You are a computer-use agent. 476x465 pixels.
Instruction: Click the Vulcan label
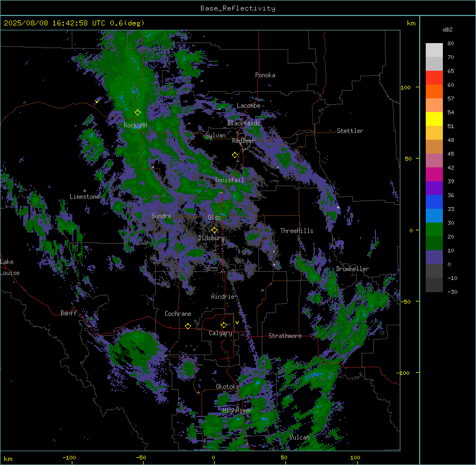(299, 437)
